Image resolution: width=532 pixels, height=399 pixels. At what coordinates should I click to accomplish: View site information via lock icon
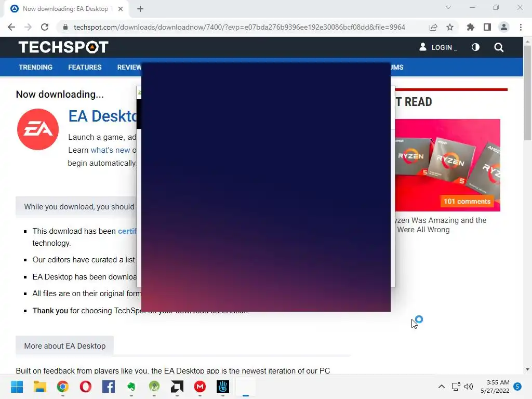(65, 27)
